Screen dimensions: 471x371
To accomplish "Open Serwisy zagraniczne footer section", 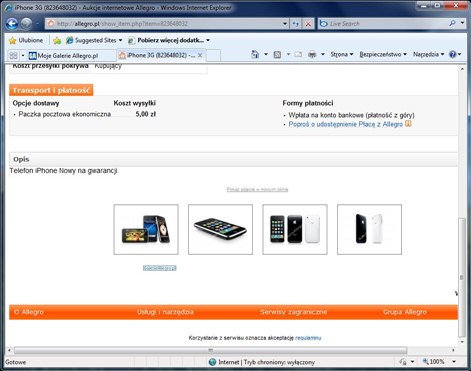I will 294,312.
